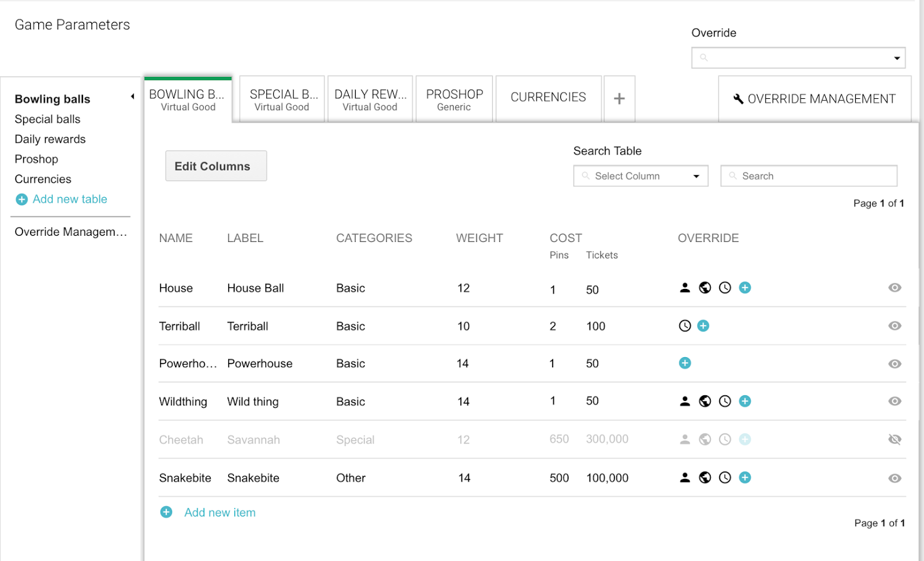Click the globe override icon in Wildthing row
Screen dimensions: 924x561
click(705, 402)
